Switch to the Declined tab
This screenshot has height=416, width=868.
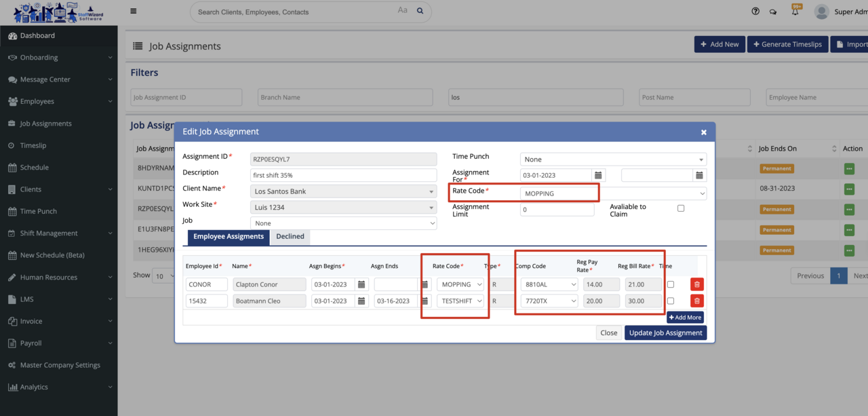[290, 236]
